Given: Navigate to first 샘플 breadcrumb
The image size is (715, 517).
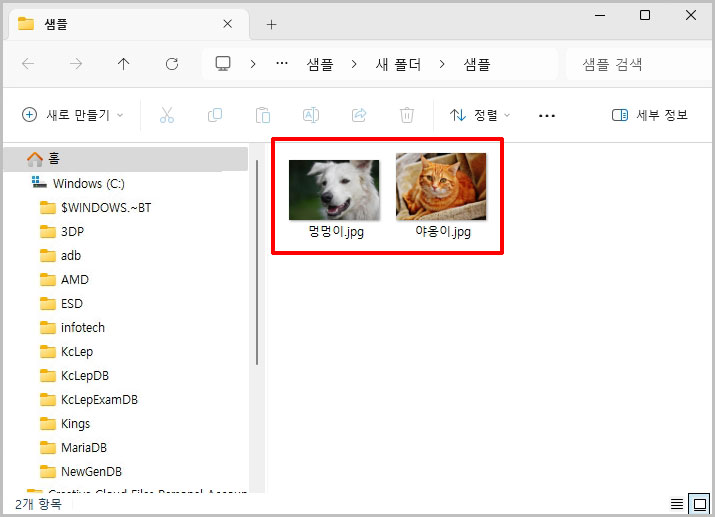Looking at the screenshot, I should [320, 64].
